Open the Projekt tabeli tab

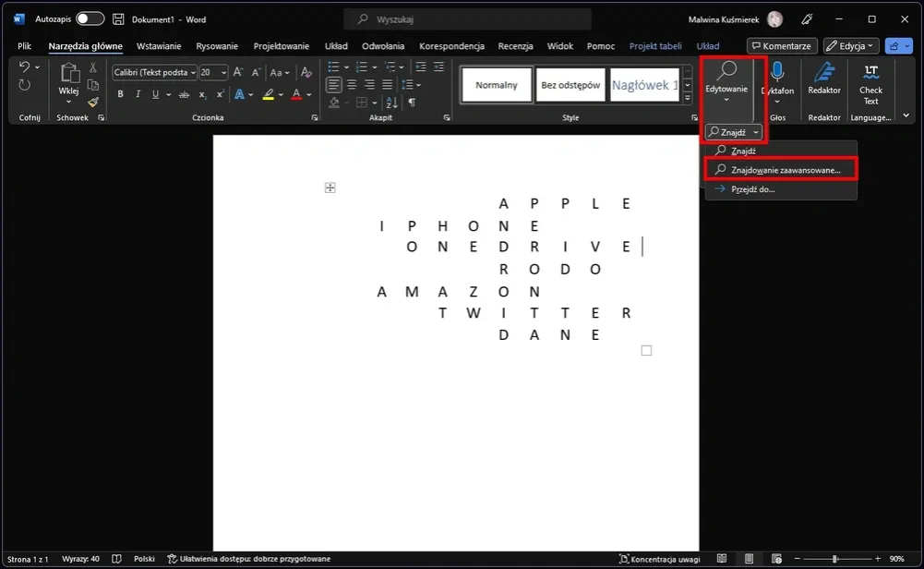(655, 46)
